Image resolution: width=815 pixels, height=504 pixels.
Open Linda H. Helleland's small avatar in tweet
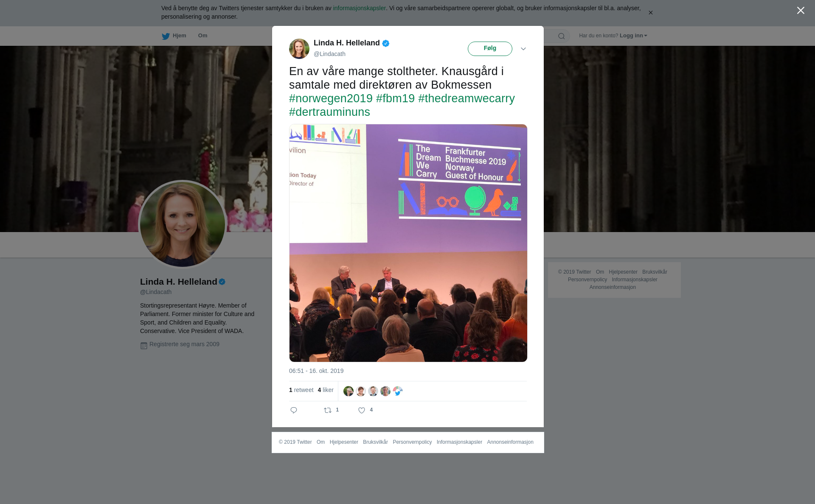click(x=299, y=49)
